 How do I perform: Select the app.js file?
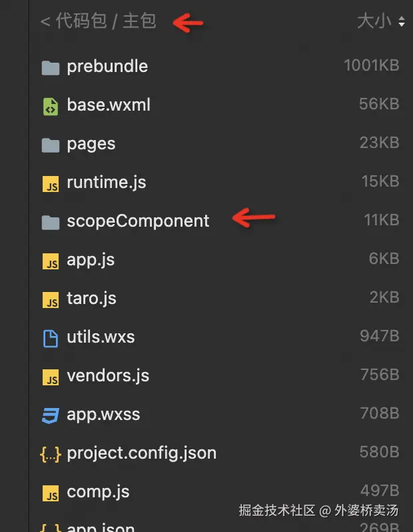(91, 260)
